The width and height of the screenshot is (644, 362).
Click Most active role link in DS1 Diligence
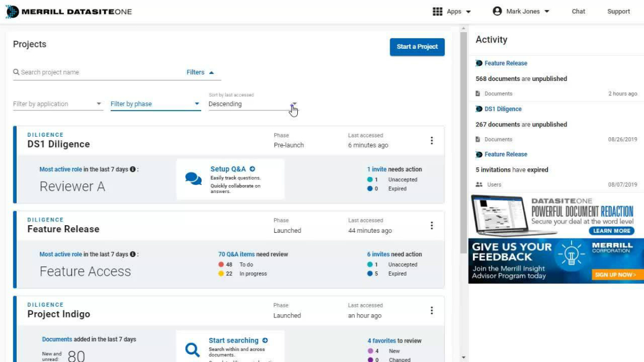click(61, 169)
